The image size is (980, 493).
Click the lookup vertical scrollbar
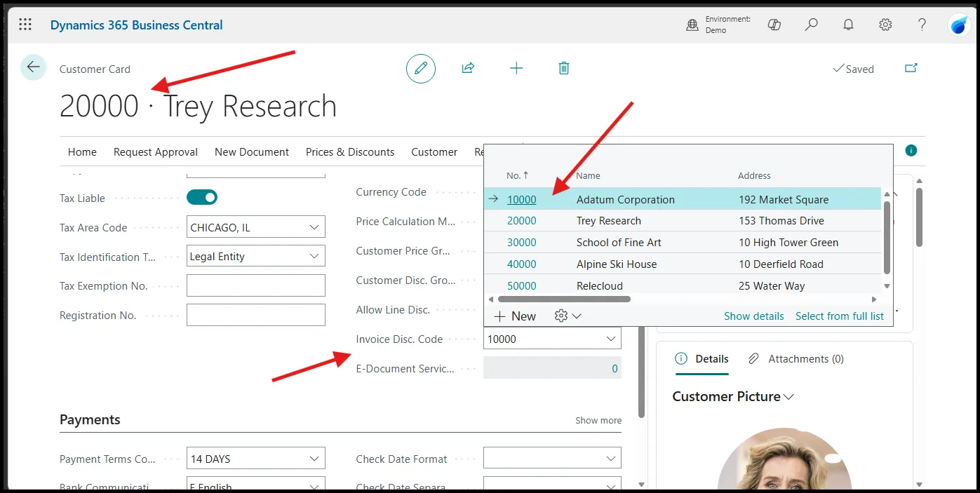(887, 237)
